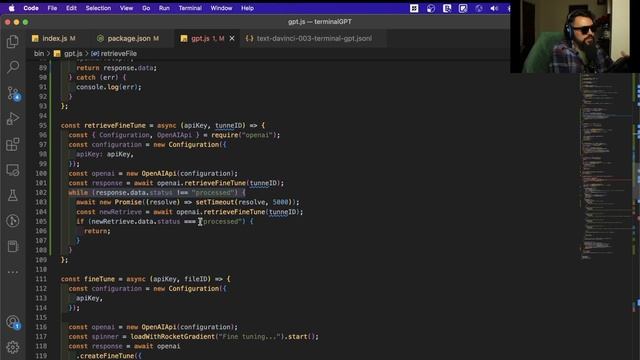Image resolution: width=640 pixels, height=360 pixels.
Task: Click the retrieveFile breadcrumb symbol
Action: click(118, 53)
